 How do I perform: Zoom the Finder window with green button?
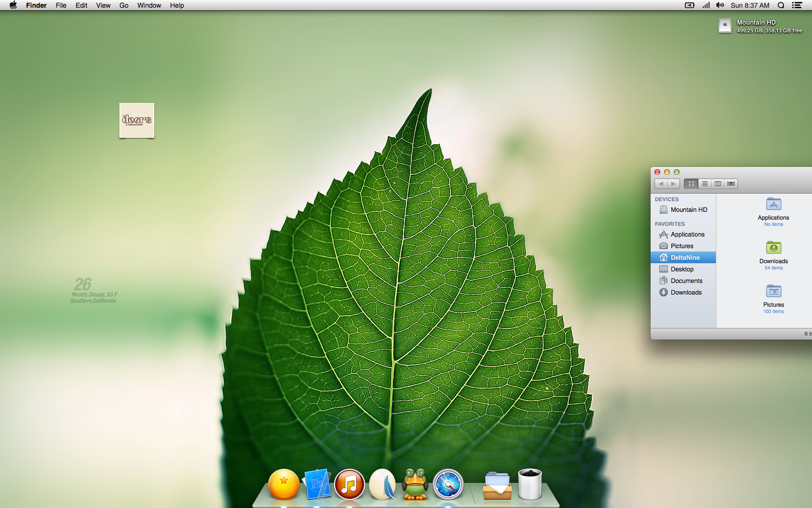tap(677, 172)
